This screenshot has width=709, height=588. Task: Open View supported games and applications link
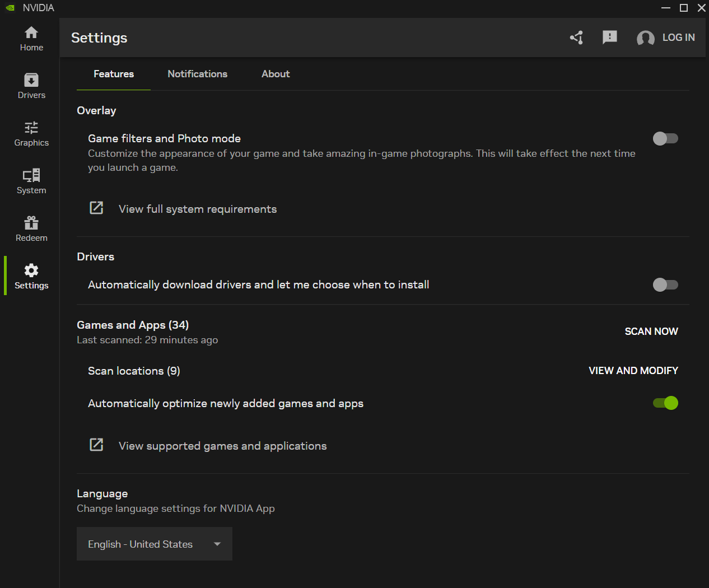tap(222, 446)
